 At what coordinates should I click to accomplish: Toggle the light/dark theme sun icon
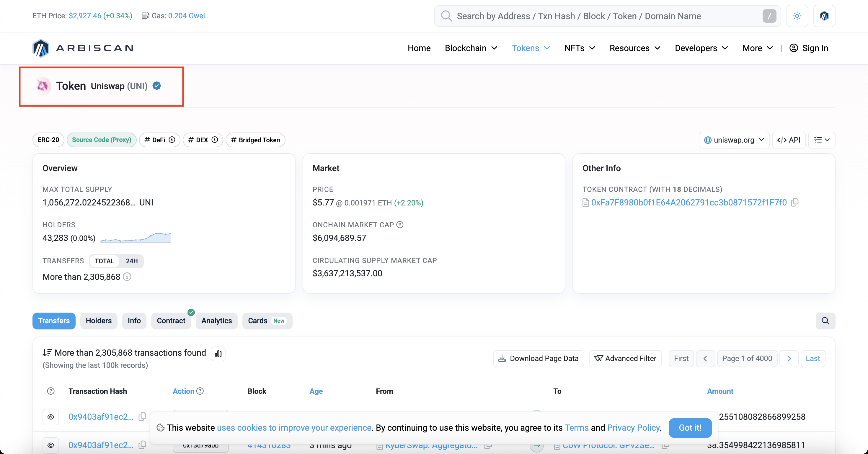pos(797,16)
